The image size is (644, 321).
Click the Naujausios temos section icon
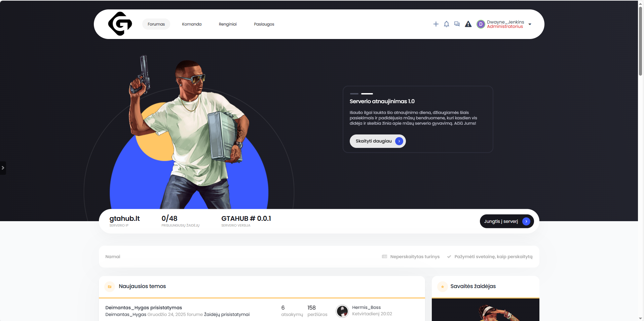pos(110,287)
